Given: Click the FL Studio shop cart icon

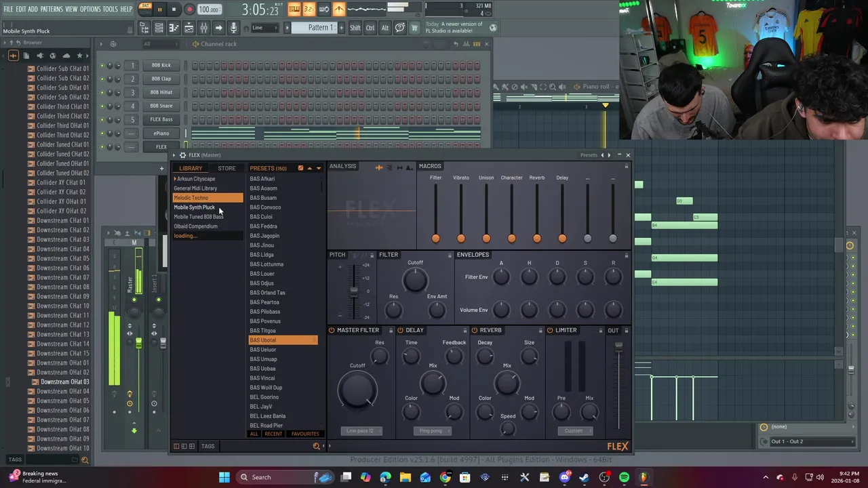Looking at the screenshot, I should 414,28.
